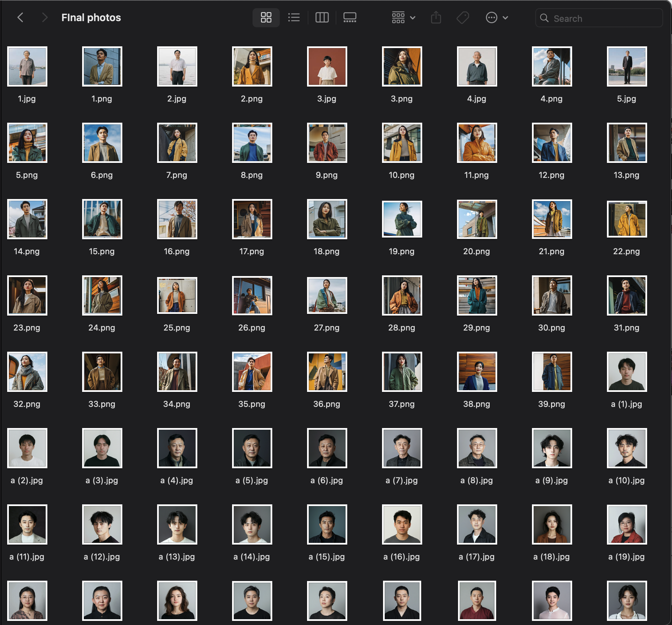Click the file name 15.png
672x625 pixels.
tap(102, 251)
